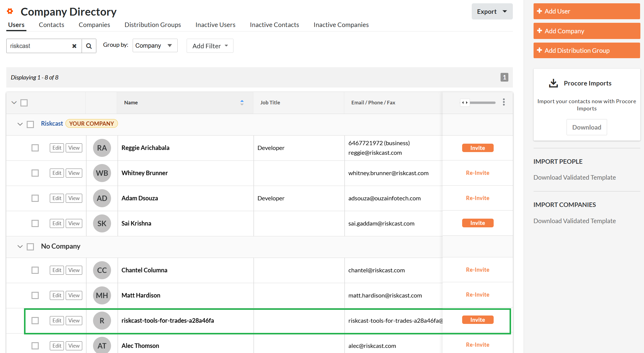Image resolution: width=644 pixels, height=353 pixels.
Task: Click the Add Company button
Action: pyautogui.click(x=586, y=31)
